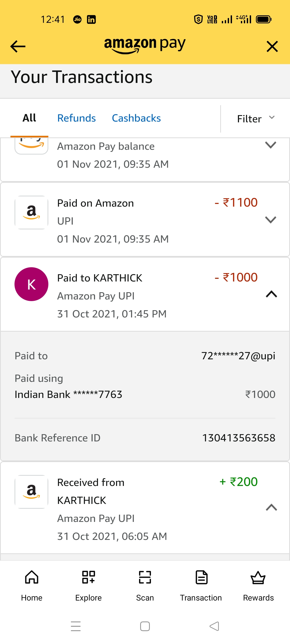Open the Explore icon in bottom bar

tap(88, 577)
